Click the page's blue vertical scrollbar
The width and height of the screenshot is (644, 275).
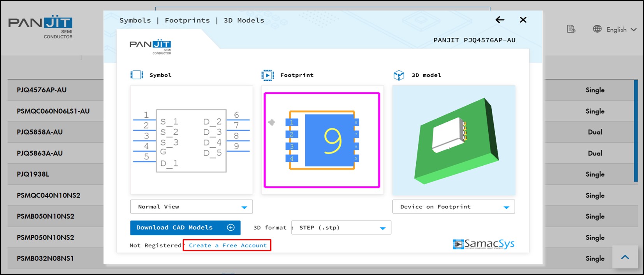pos(636,131)
